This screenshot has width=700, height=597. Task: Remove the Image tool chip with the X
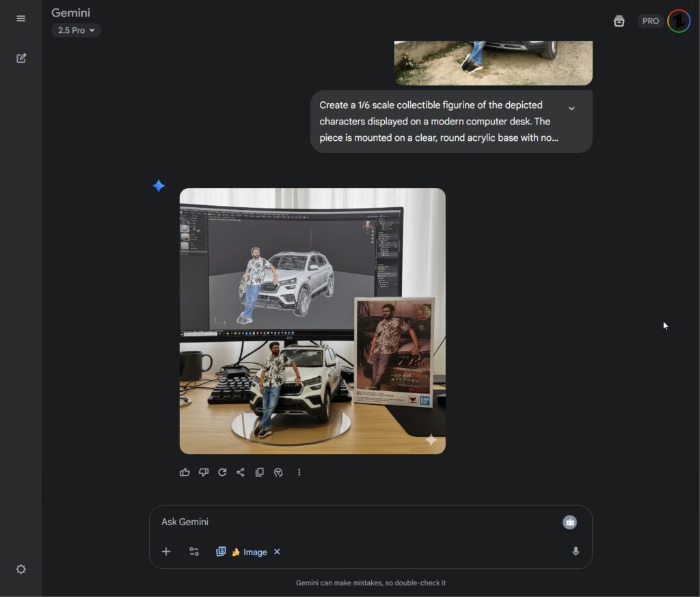tap(277, 552)
